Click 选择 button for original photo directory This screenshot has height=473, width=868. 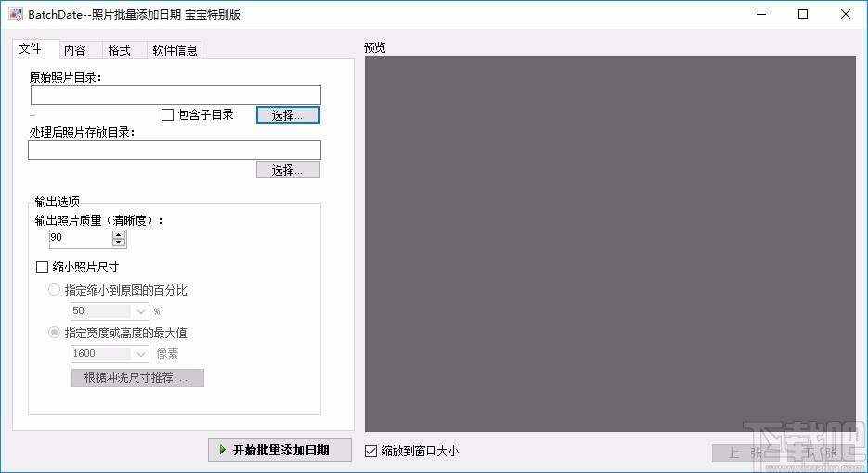coord(288,114)
